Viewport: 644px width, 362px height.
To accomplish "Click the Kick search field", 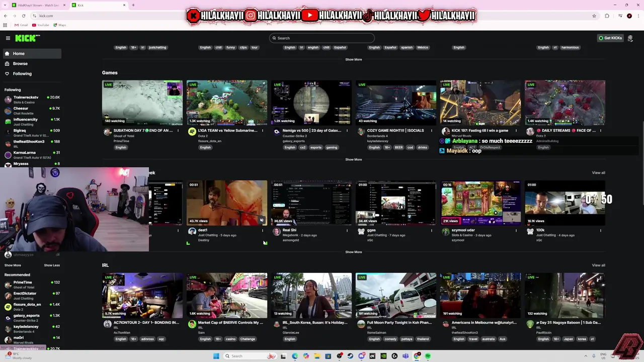I will coord(322,38).
